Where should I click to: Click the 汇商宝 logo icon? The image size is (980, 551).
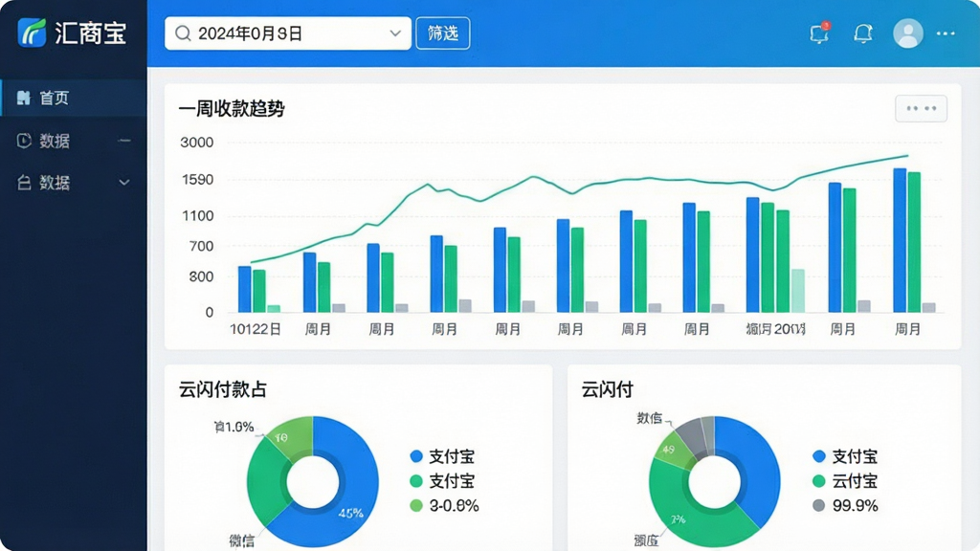click(32, 33)
